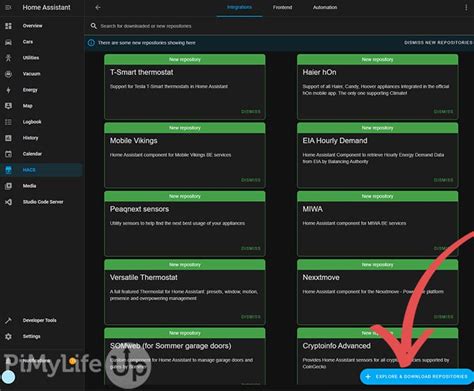Open Overview in the sidebar
The height and width of the screenshot is (391, 474).
[x=41, y=26]
